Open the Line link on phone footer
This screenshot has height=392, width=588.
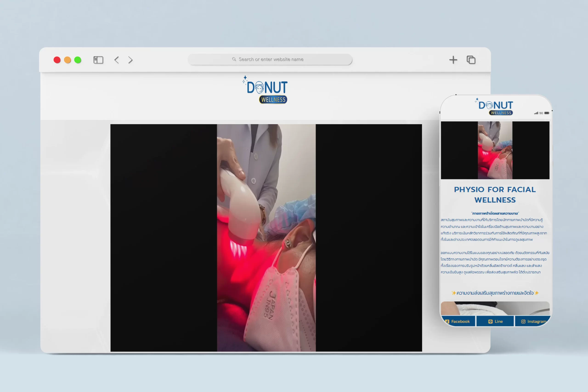(495, 321)
